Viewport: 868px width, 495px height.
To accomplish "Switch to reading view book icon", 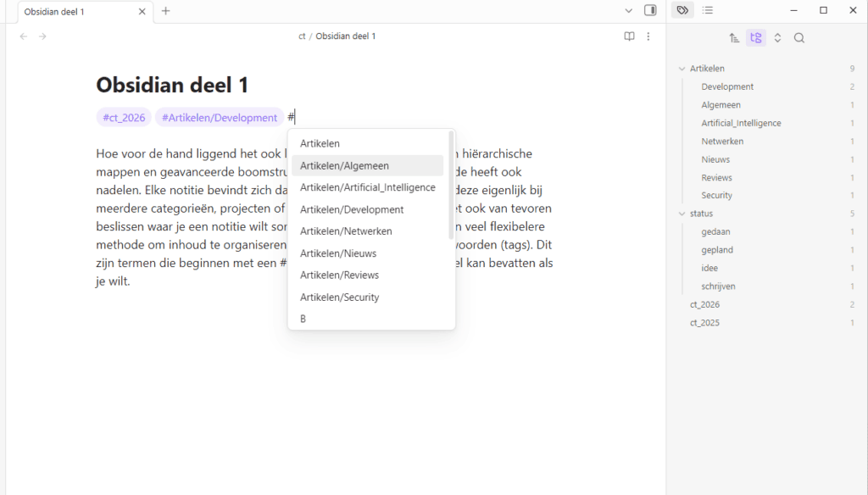I will pos(630,36).
